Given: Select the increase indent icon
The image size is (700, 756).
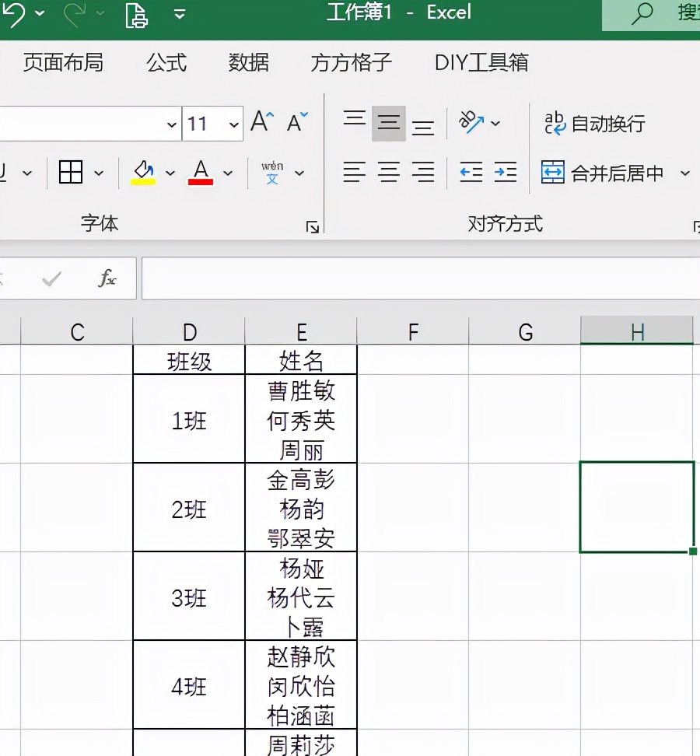Looking at the screenshot, I should pos(506,172).
